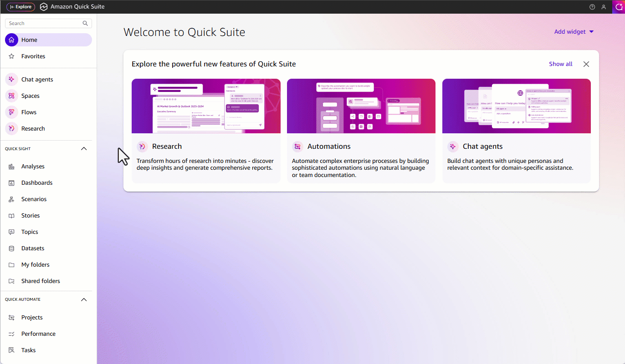Viewport: 625px width, 364px height.
Task: Collapse the Quick Sight section
Action: (x=83, y=149)
